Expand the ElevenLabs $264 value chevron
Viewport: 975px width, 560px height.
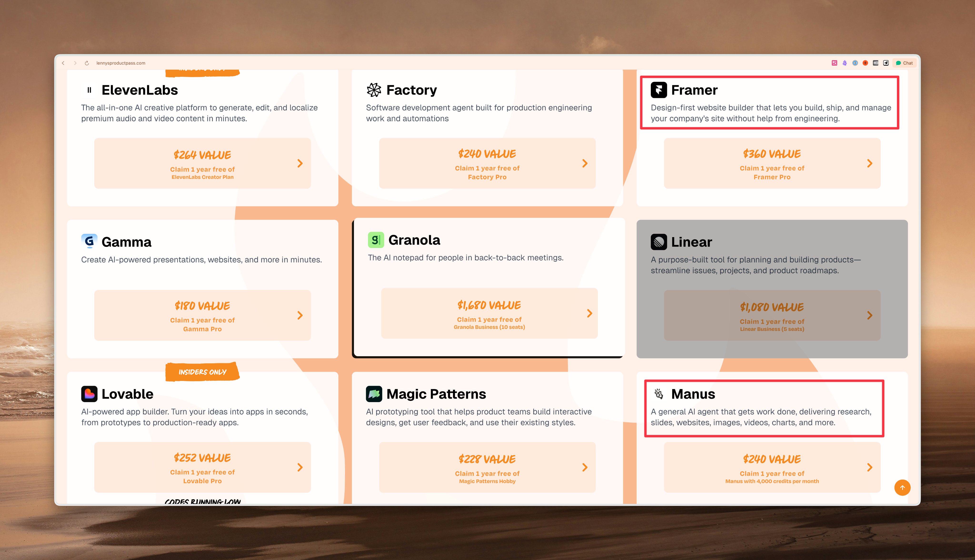pyautogui.click(x=300, y=163)
